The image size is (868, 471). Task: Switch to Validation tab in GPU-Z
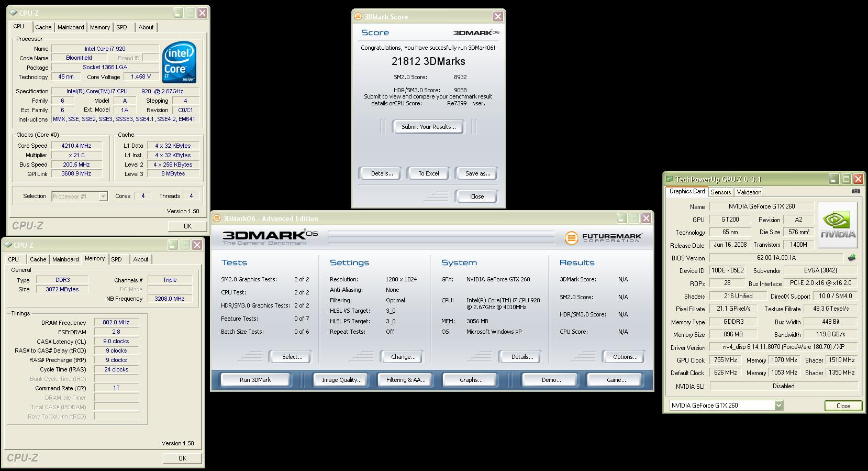click(x=749, y=192)
